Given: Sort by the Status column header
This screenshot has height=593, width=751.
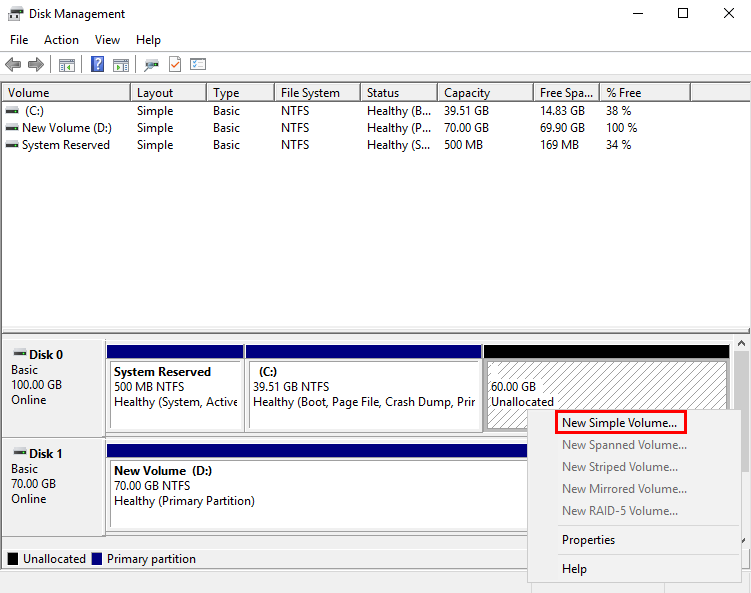Looking at the screenshot, I should [399, 92].
